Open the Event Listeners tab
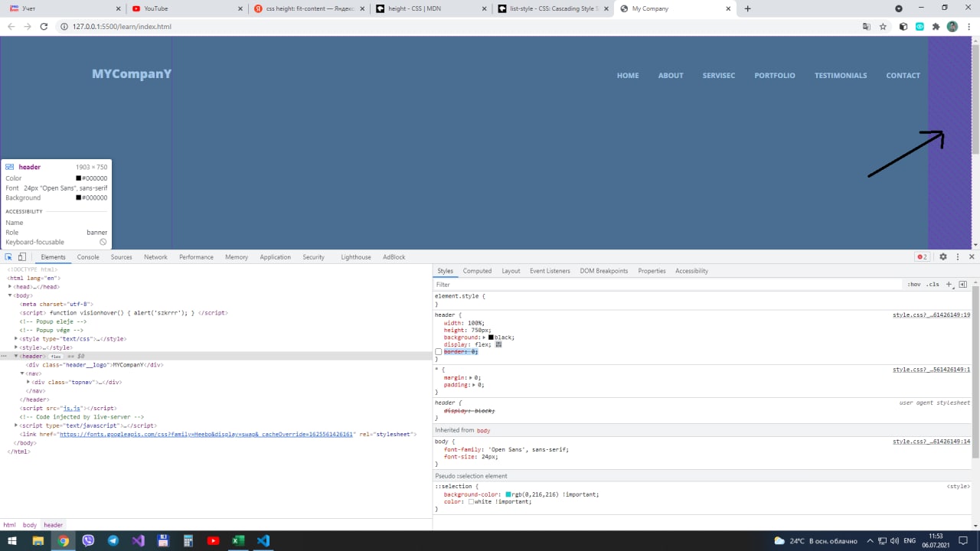 pos(550,271)
